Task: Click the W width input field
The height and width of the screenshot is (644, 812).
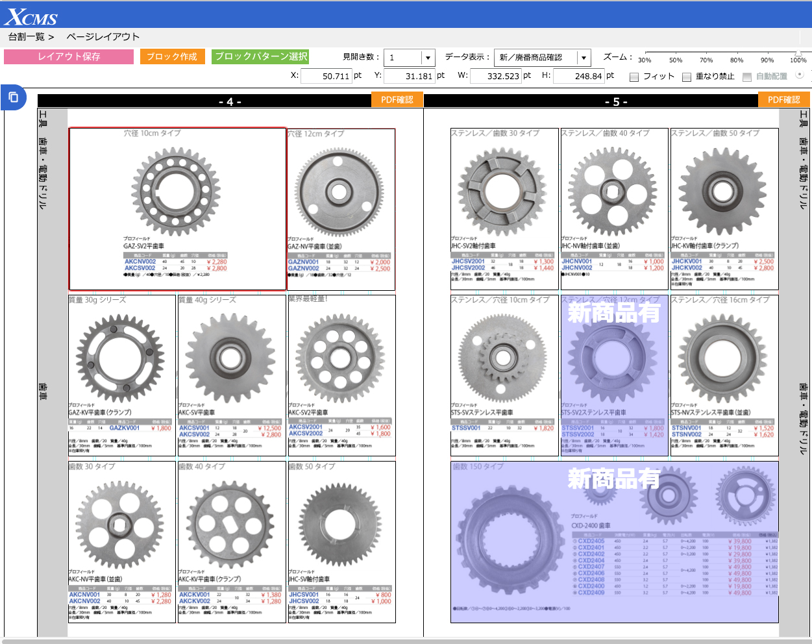Action: (495, 76)
